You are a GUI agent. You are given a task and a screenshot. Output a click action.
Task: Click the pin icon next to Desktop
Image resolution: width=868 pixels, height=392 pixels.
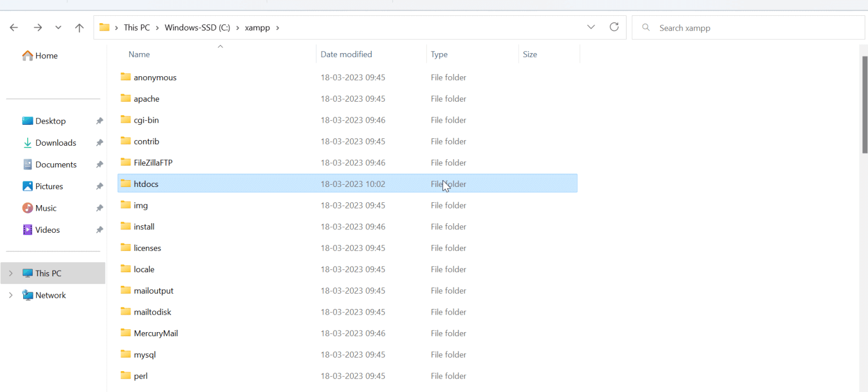(99, 120)
